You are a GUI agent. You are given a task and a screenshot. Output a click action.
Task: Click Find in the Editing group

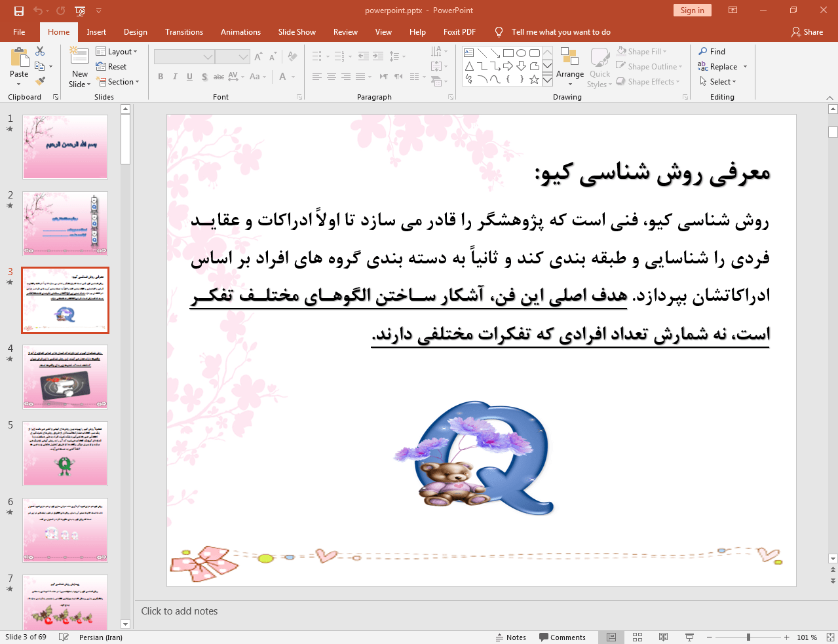click(712, 52)
